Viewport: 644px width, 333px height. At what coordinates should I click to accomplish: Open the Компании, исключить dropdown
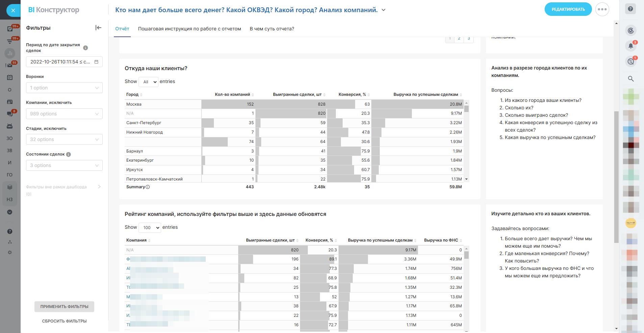pyautogui.click(x=64, y=114)
